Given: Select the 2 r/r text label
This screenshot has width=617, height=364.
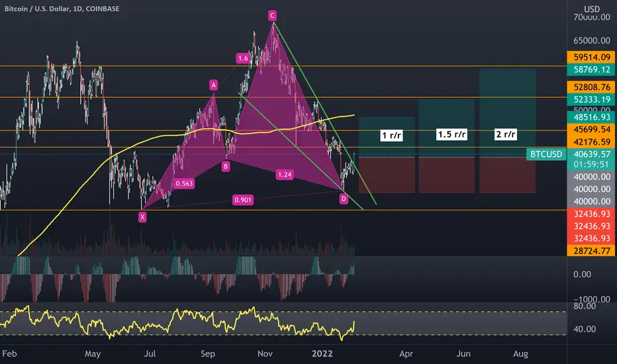Looking at the screenshot, I should tap(506, 134).
